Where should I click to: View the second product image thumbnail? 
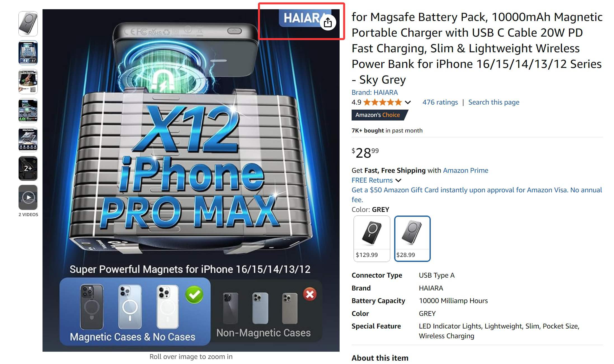pyautogui.click(x=28, y=53)
